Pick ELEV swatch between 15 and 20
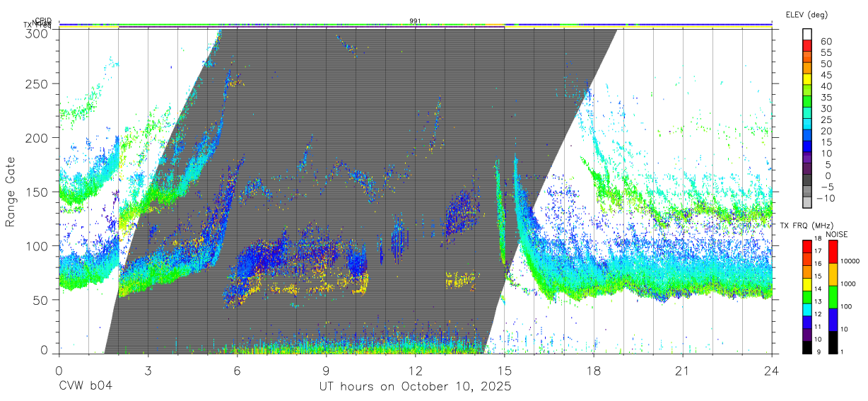 click(808, 136)
